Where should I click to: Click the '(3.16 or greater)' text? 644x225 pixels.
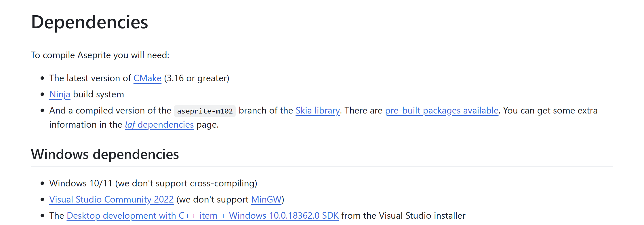[x=197, y=78]
